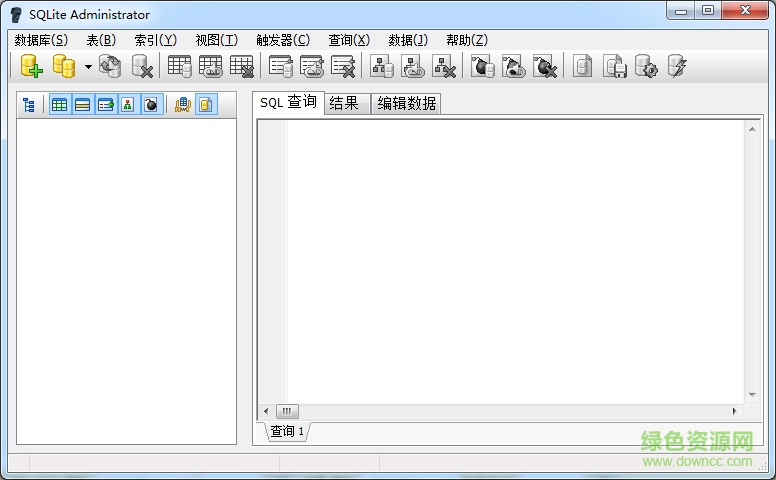Image resolution: width=776 pixels, height=480 pixels.
Task: Click the open database icon
Action: pos(64,66)
